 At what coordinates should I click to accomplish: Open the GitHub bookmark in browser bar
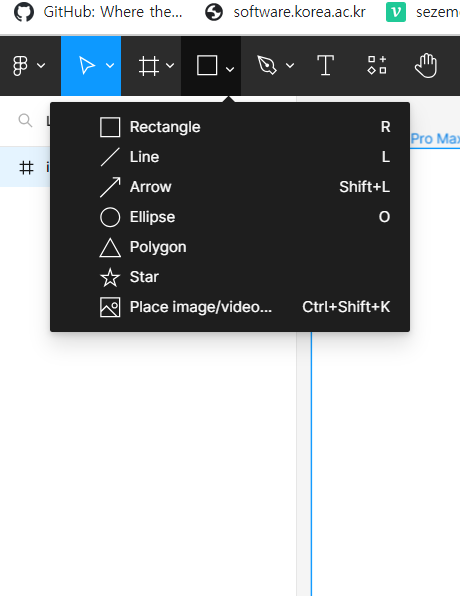98,12
